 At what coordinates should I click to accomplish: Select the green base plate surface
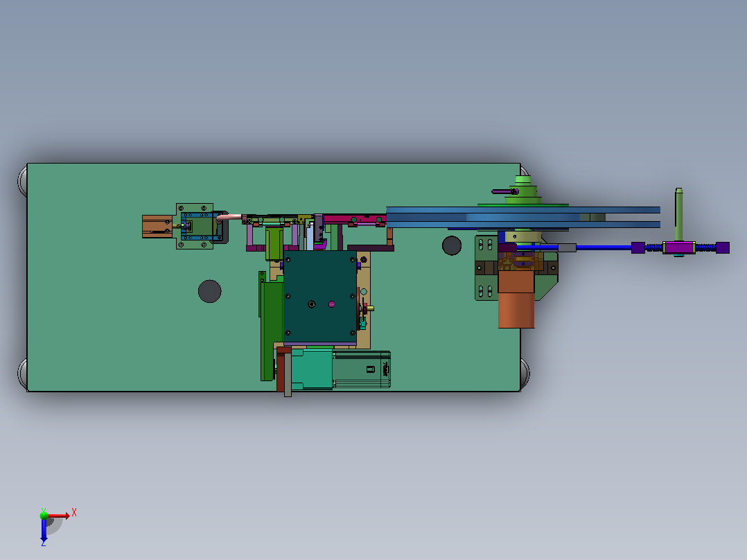pyautogui.click(x=119, y=333)
